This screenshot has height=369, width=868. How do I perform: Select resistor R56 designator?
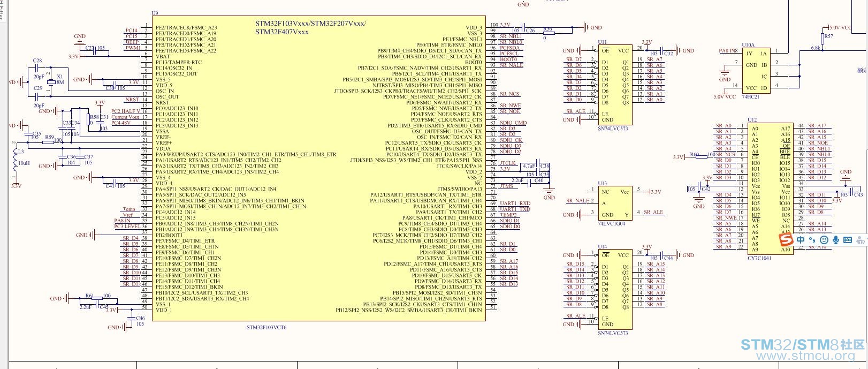click(x=547, y=29)
